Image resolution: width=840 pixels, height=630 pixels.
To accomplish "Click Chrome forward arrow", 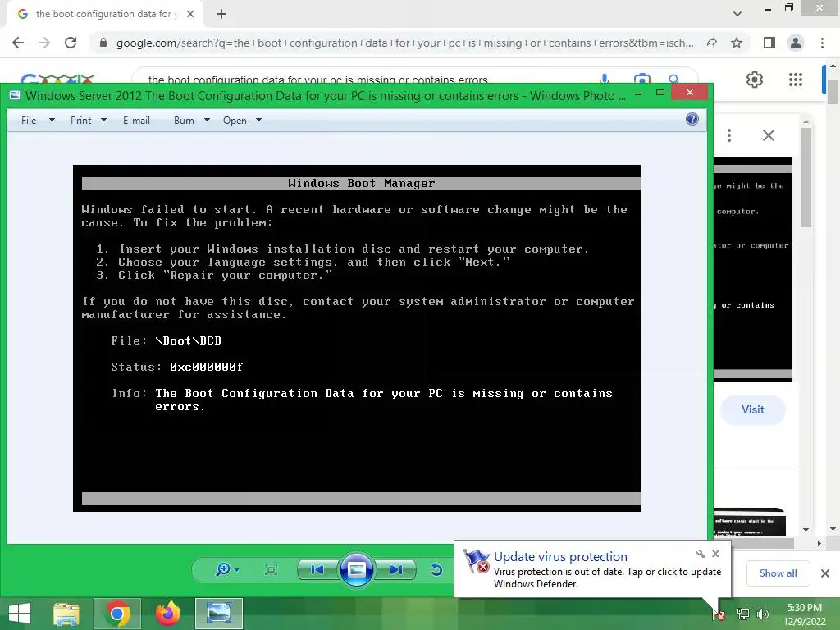I will (x=44, y=43).
